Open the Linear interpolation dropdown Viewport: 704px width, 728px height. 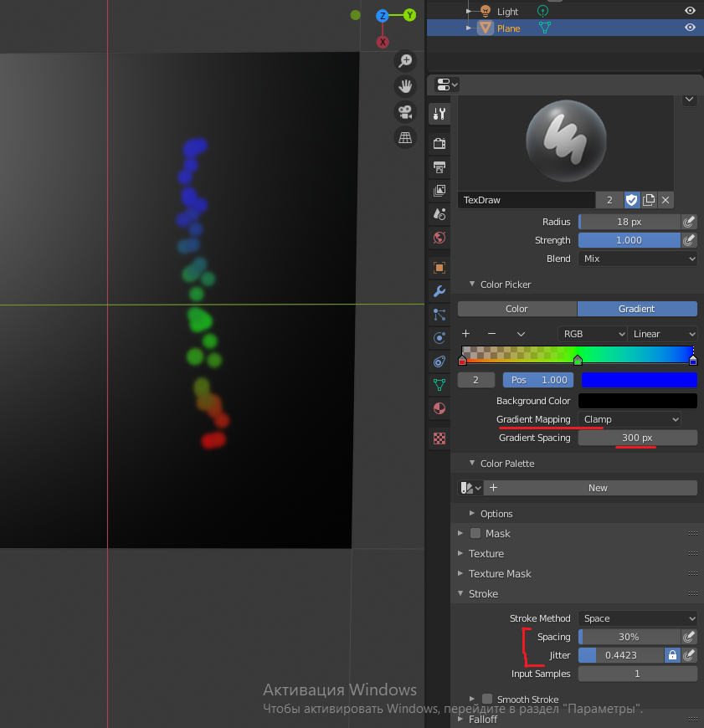(663, 334)
